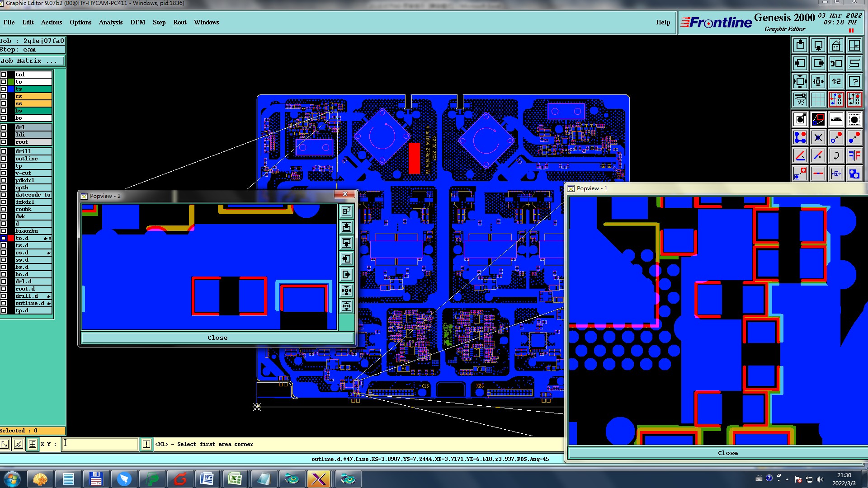Open the Actions menu
The height and width of the screenshot is (488, 868).
(51, 22)
